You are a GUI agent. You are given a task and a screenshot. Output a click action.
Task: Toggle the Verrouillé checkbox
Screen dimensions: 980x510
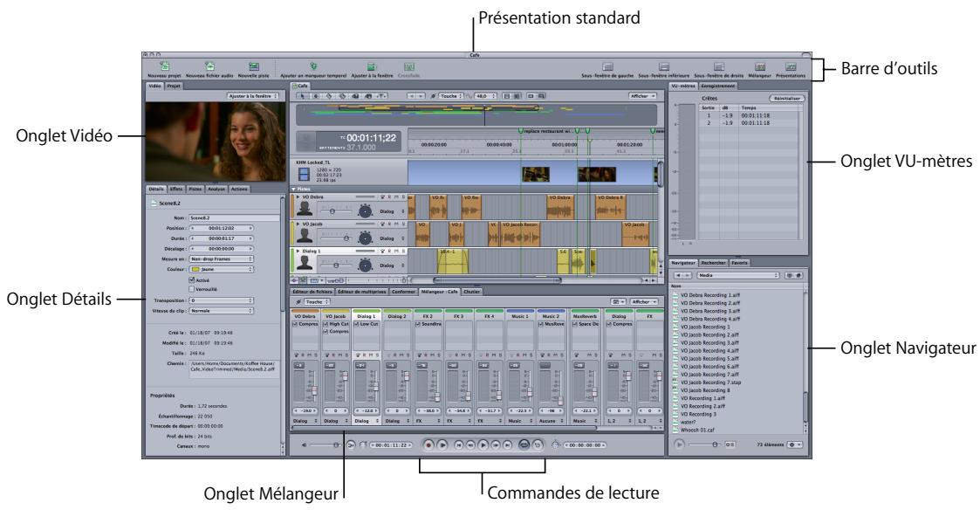pos(192,289)
